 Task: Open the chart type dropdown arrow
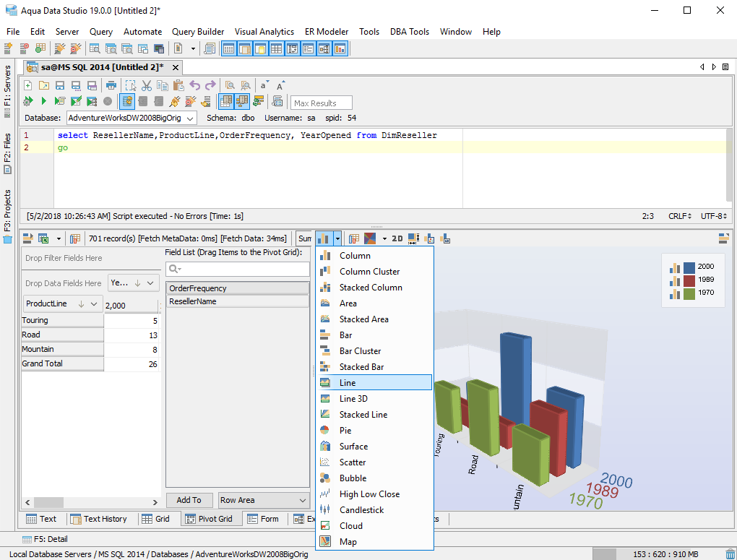337,238
